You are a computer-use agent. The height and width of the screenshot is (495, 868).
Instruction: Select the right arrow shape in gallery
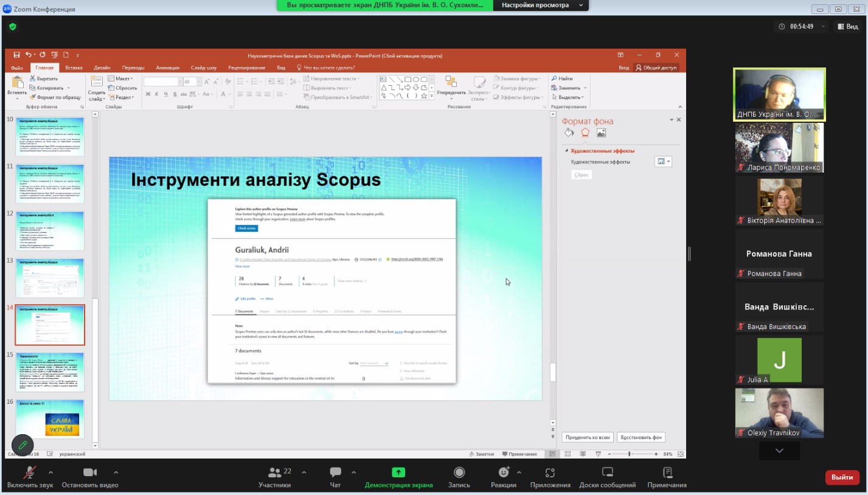click(408, 87)
